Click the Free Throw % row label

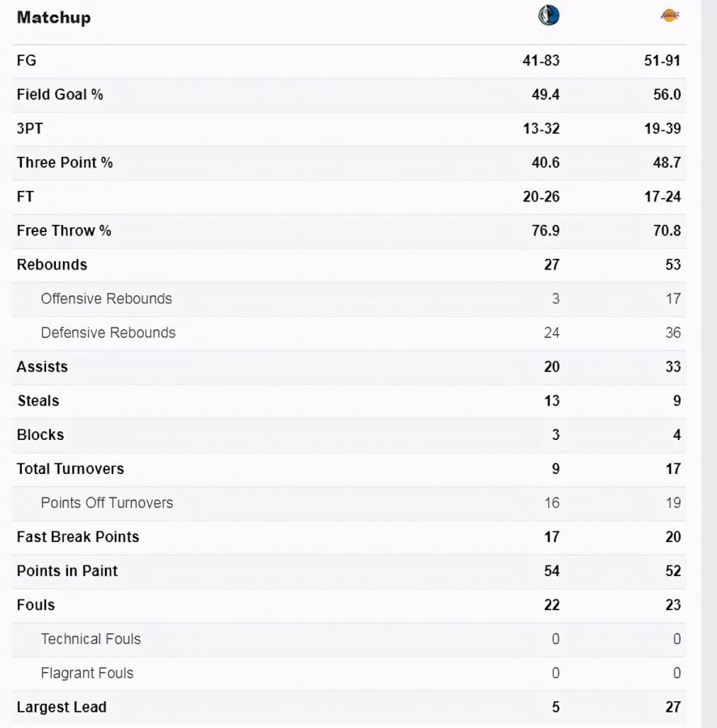[64, 231]
